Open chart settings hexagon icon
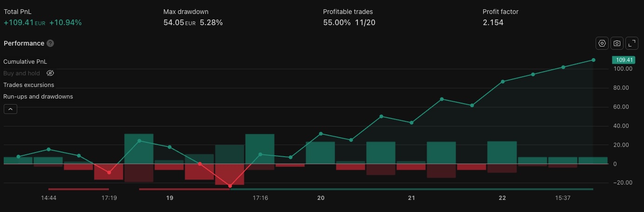Viewport: 644px width, 212px height. point(602,43)
